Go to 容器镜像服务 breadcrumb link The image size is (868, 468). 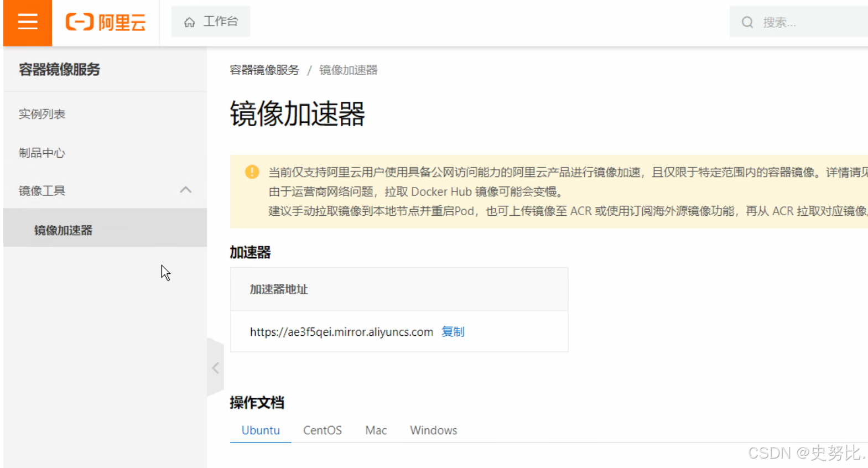pos(264,70)
